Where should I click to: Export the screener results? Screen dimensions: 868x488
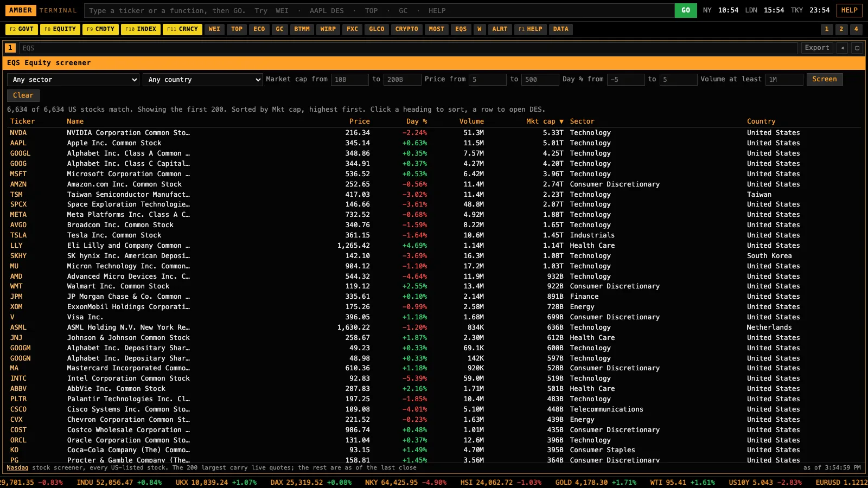[817, 48]
